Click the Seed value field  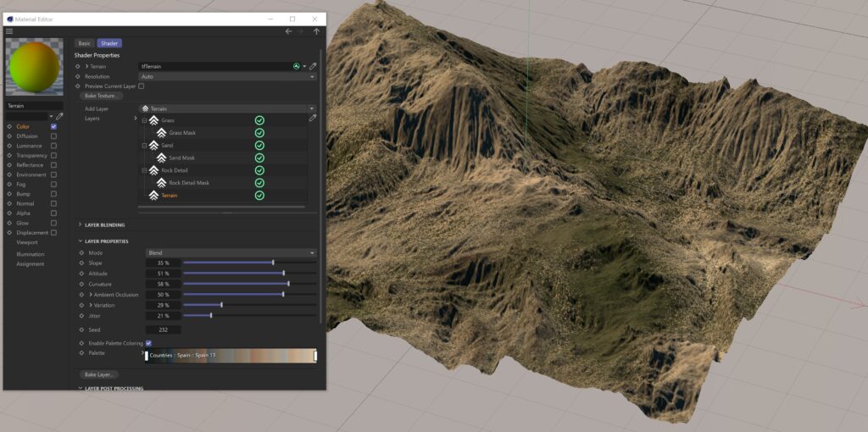tap(164, 330)
